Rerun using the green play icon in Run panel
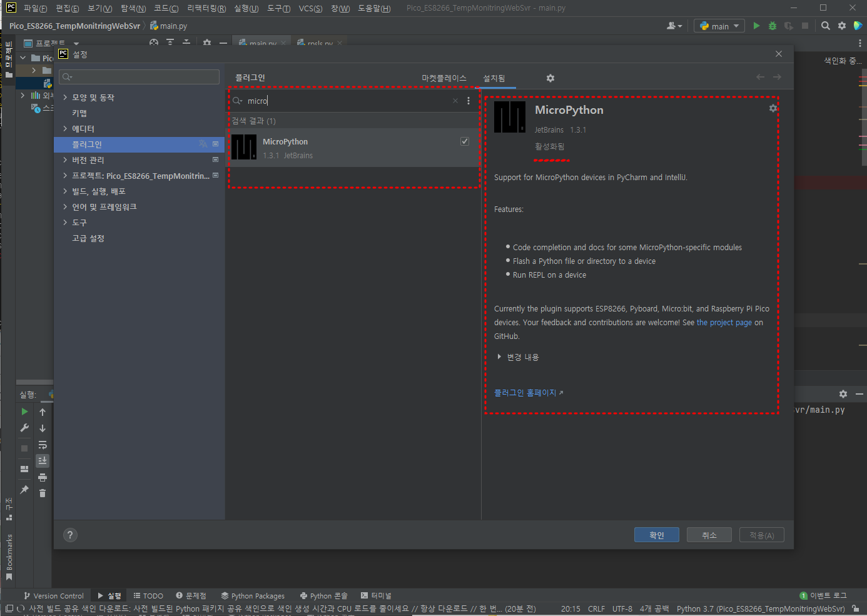The width and height of the screenshot is (867, 616). [24, 412]
